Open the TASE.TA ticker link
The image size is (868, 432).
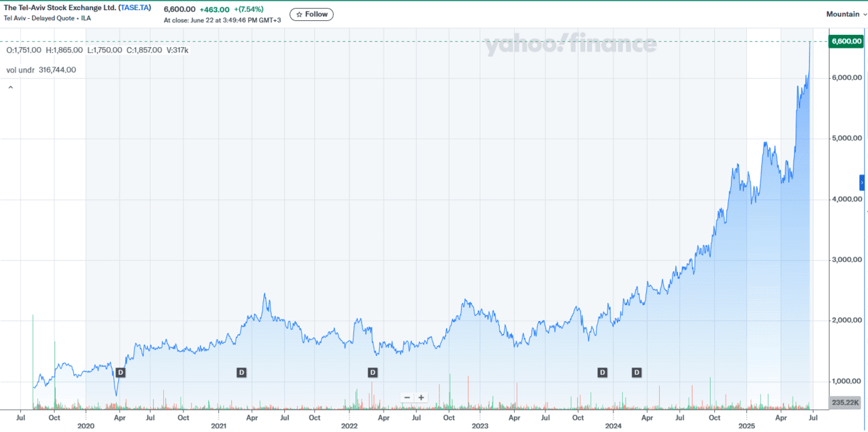point(135,8)
